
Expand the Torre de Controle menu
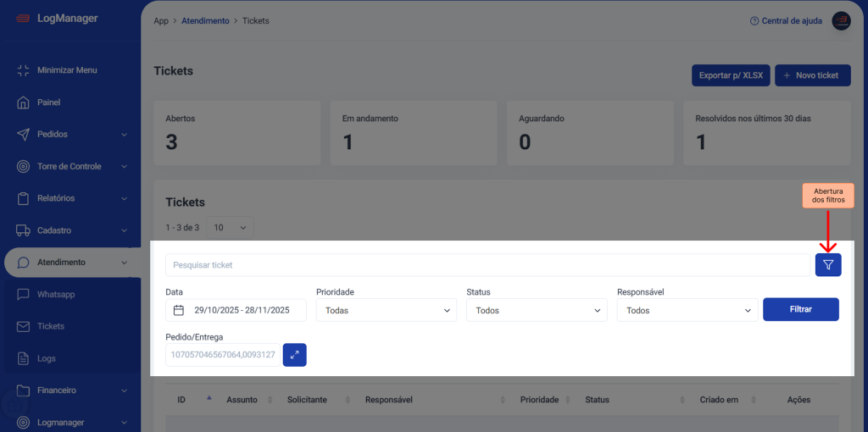[x=71, y=166]
